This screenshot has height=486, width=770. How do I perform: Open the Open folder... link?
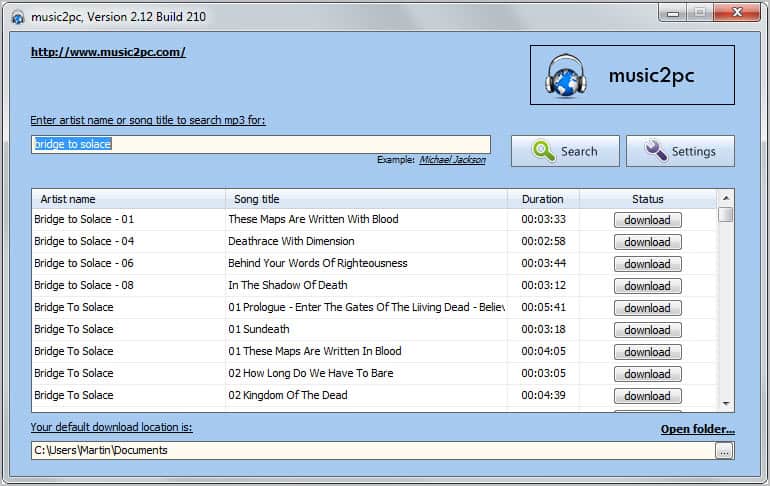point(697,429)
